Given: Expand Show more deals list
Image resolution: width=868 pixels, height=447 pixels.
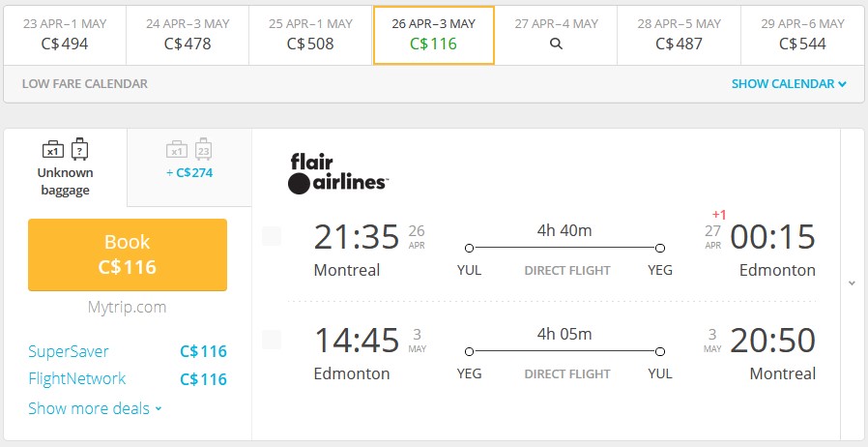Looking at the screenshot, I should click(96, 408).
